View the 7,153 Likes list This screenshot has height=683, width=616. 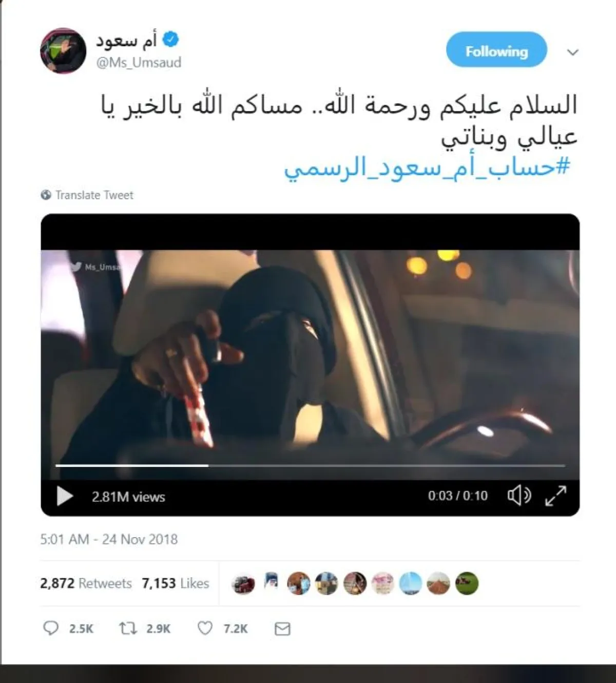(x=176, y=583)
